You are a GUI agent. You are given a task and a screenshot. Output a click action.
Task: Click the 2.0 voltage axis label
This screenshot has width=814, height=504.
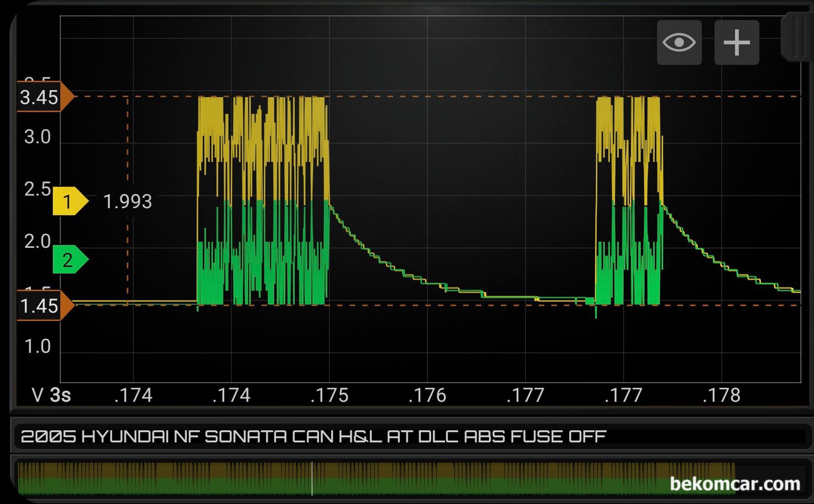pos(37,241)
